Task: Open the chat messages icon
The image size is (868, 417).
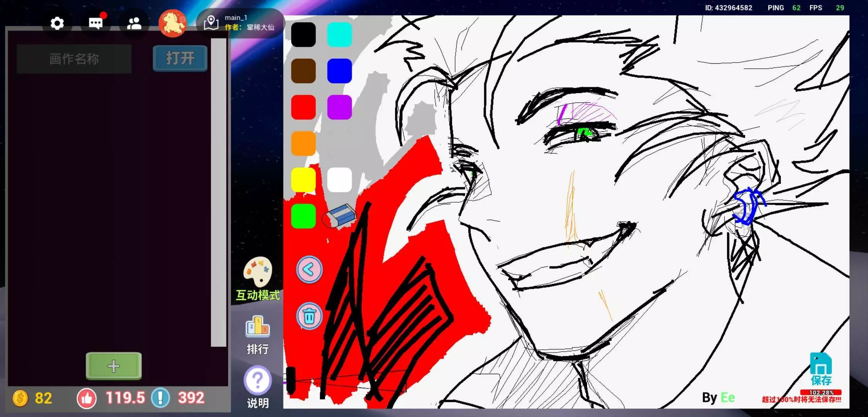Action: coord(95,24)
